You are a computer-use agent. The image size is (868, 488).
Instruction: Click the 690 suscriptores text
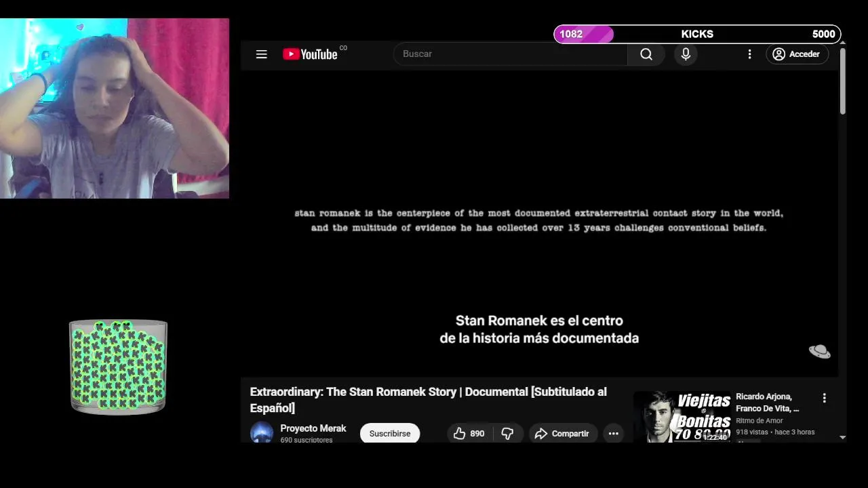click(307, 441)
